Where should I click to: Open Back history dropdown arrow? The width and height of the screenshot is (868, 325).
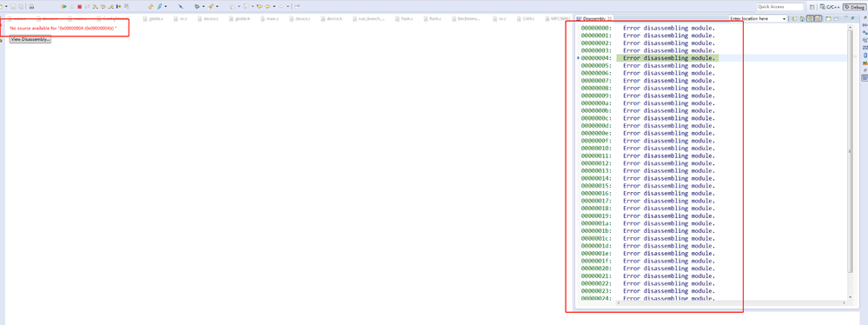pyautogui.click(x=274, y=7)
